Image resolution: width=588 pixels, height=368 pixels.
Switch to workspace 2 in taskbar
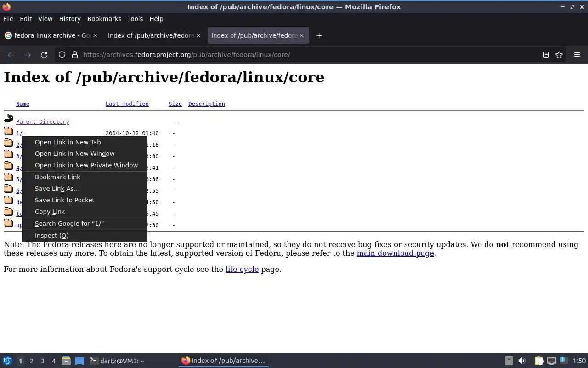(31, 361)
